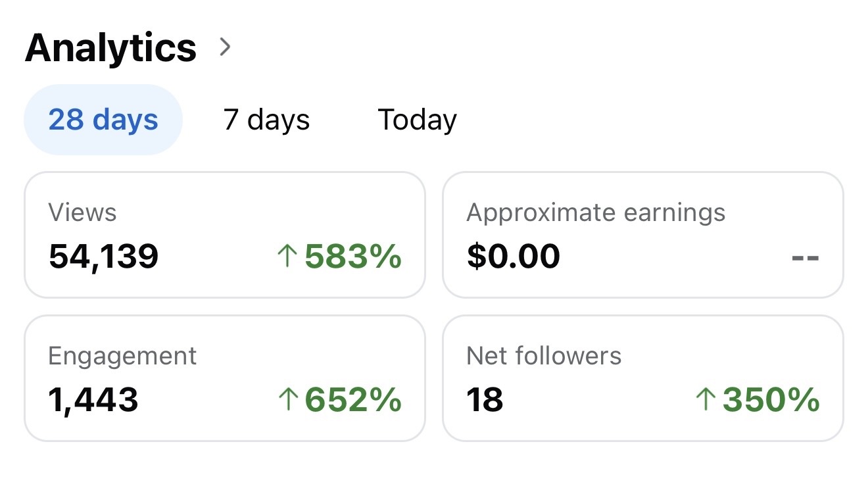Open the Engagement label

pyautogui.click(x=122, y=356)
